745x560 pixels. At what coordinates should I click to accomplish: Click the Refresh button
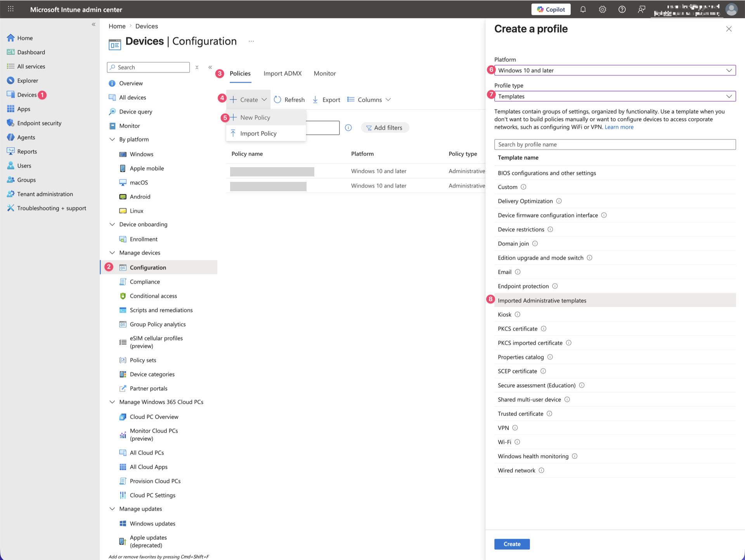(x=289, y=100)
